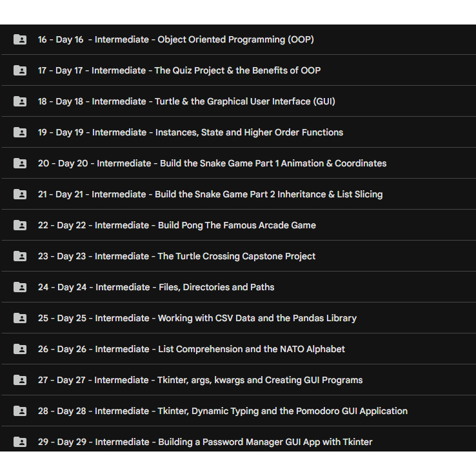Select Day 25 CSV Data and Pandas row
The width and height of the screenshot is (476, 476).
(197, 318)
